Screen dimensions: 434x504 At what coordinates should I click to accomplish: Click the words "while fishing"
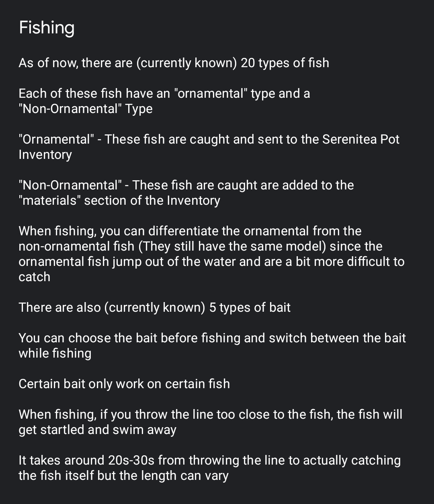(55, 353)
